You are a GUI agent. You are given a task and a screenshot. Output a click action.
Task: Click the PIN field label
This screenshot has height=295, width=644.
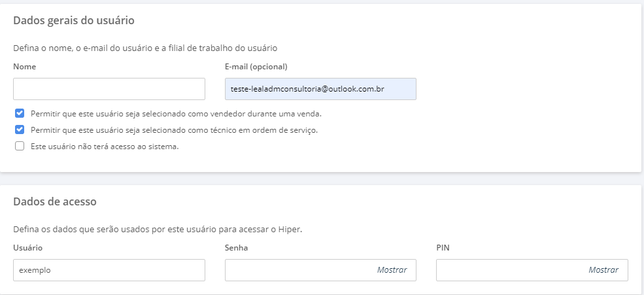(x=443, y=248)
